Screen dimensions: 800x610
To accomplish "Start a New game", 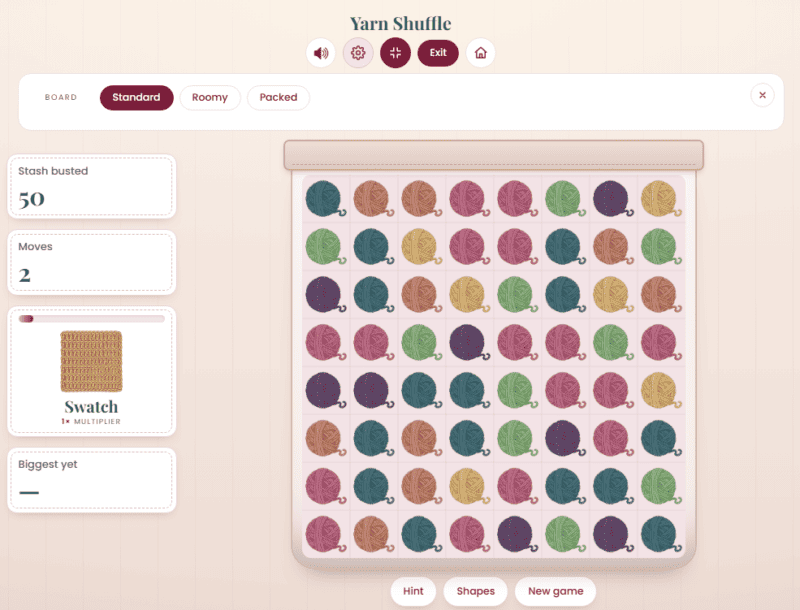I will [556, 591].
